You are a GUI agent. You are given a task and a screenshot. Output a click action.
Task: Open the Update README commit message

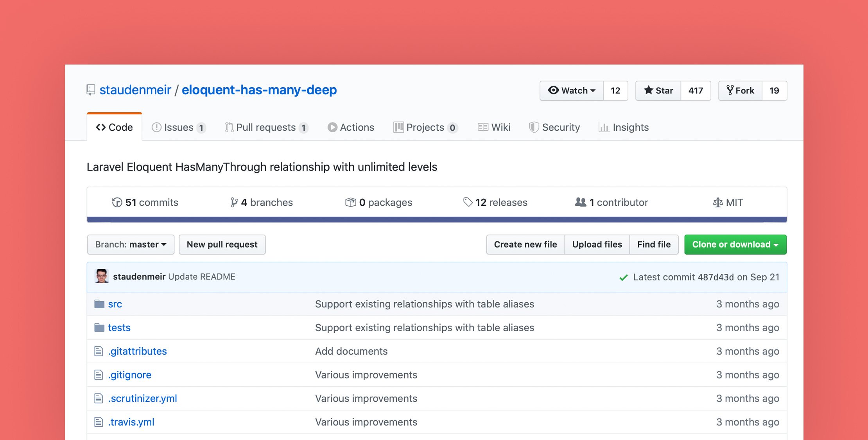pyautogui.click(x=202, y=277)
